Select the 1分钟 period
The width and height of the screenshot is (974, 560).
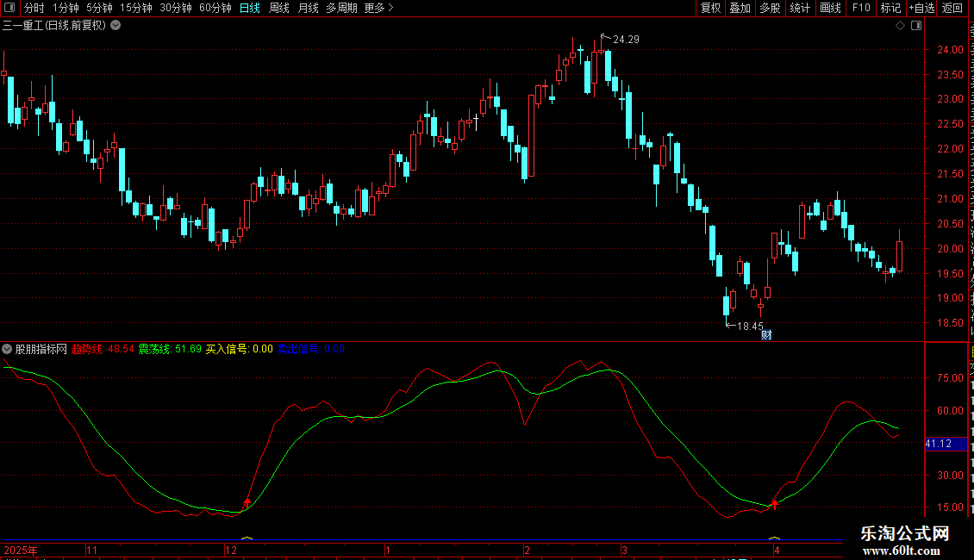(x=66, y=8)
